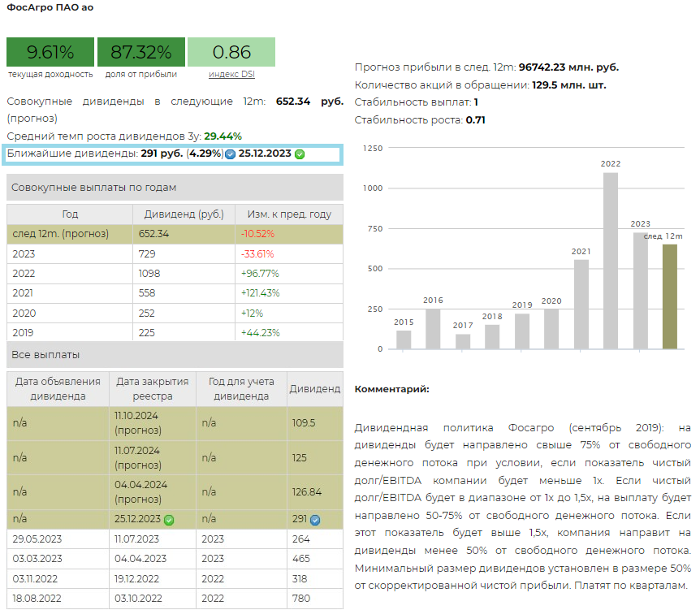Click the Все выплаты section header

175,355
